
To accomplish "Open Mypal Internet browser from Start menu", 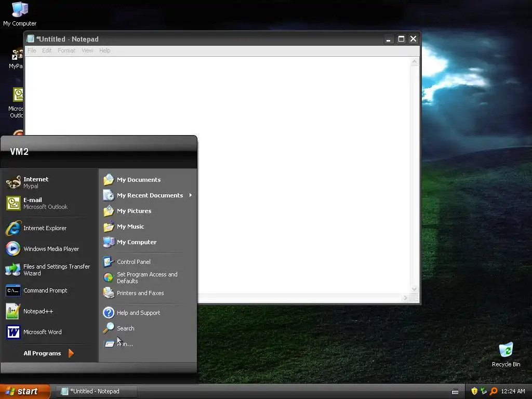I will 49,182.
